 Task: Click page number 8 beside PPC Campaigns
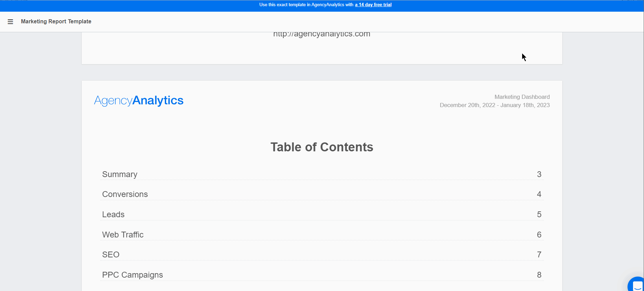point(539,275)
